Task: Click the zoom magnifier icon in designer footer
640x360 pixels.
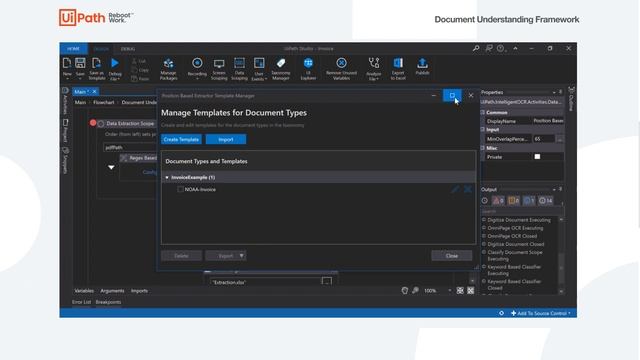Action: 415,290
